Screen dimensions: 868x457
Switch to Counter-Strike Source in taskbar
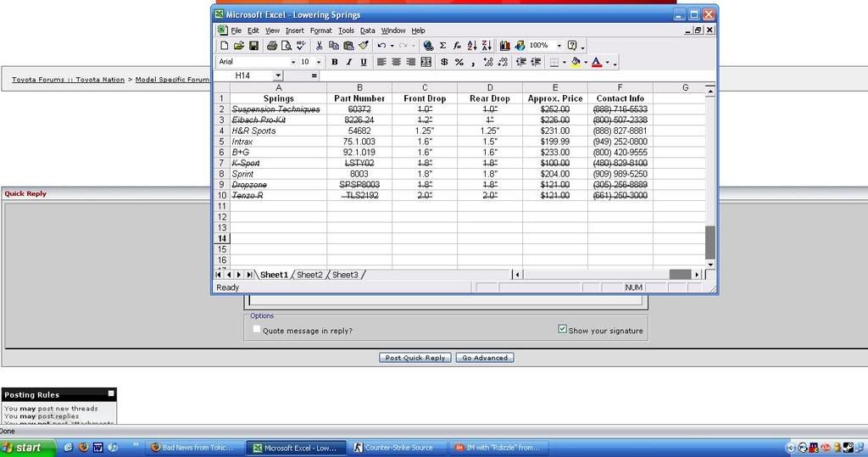point(398,448)
